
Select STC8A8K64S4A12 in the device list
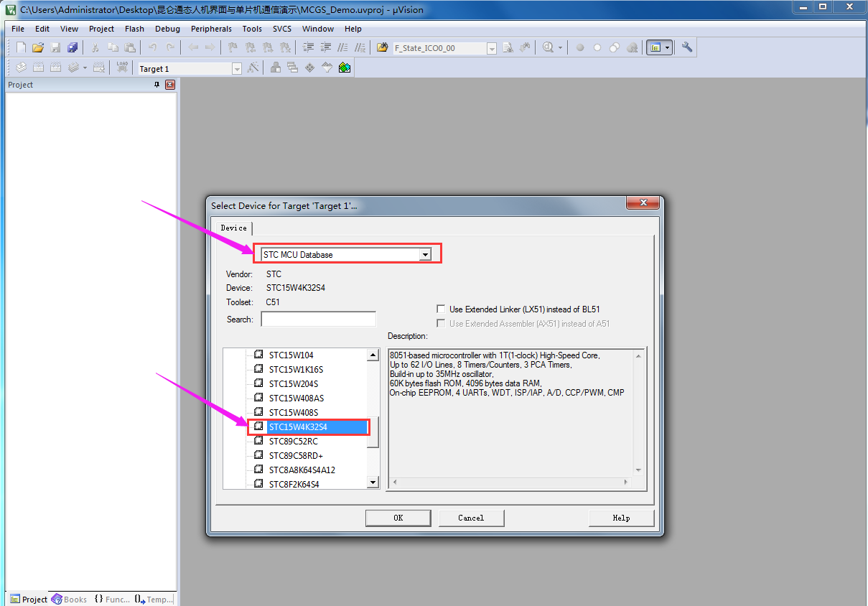pos(302,470)
